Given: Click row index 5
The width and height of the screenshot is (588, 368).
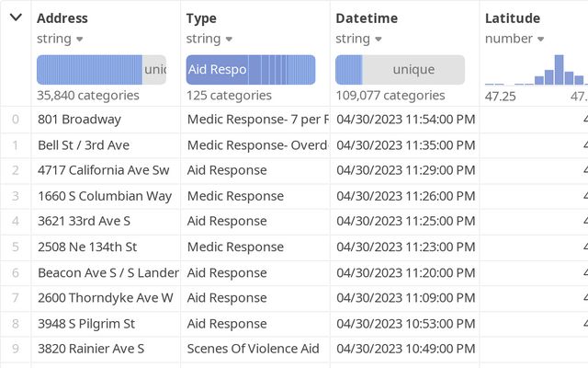Looking at the screenshot, I should click(15, 247).
